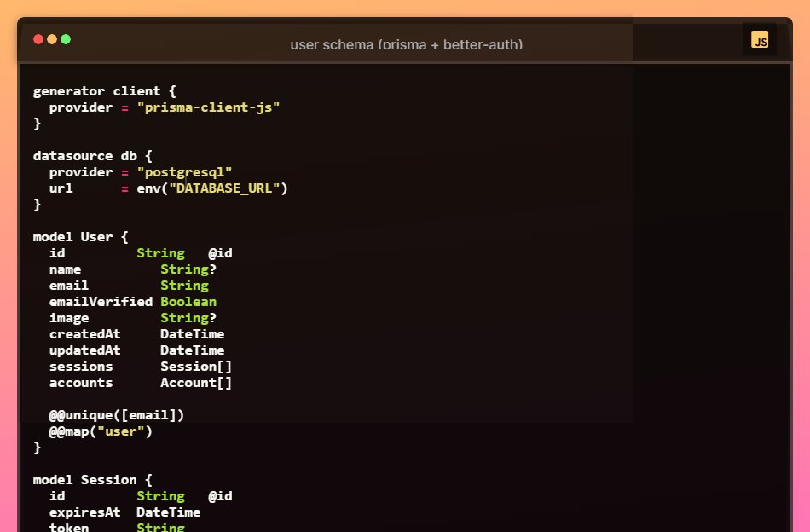This screenshot has height=532, width=810.
Task: Click the "@@unique([email])" line
Action: pyautogui.click(x=117, y=415)
